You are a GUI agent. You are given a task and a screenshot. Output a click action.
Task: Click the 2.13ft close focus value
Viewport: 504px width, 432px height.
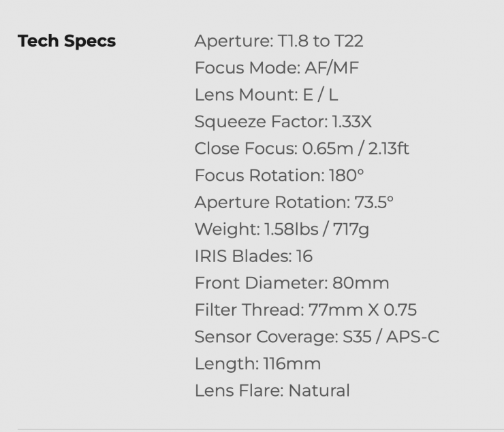pos(383,149)
